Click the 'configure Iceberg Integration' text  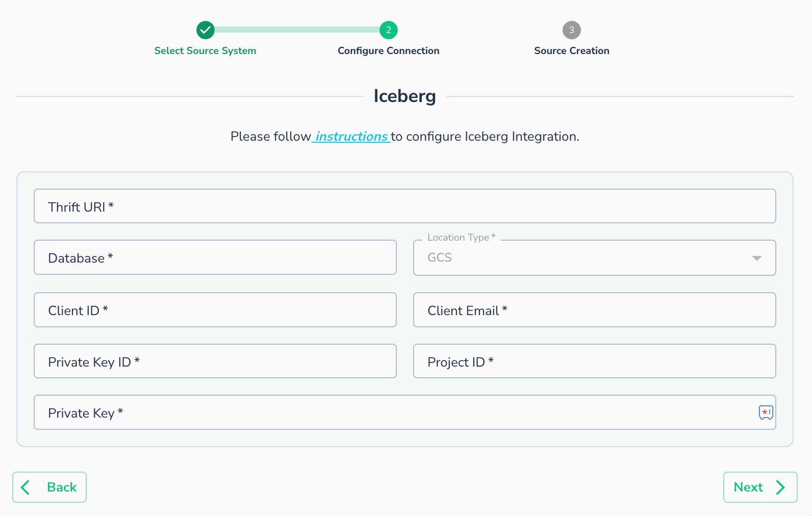tap(493, 136)
